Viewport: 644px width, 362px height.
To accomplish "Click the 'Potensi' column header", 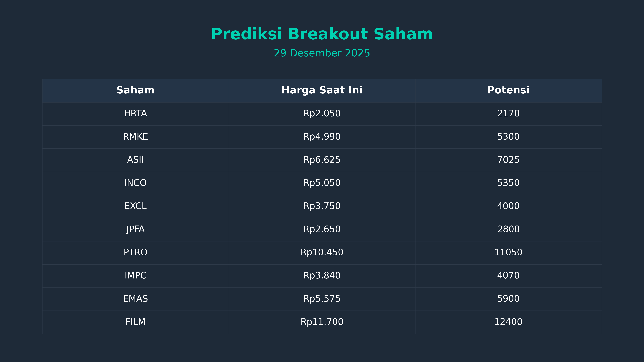I will [508, 90].
